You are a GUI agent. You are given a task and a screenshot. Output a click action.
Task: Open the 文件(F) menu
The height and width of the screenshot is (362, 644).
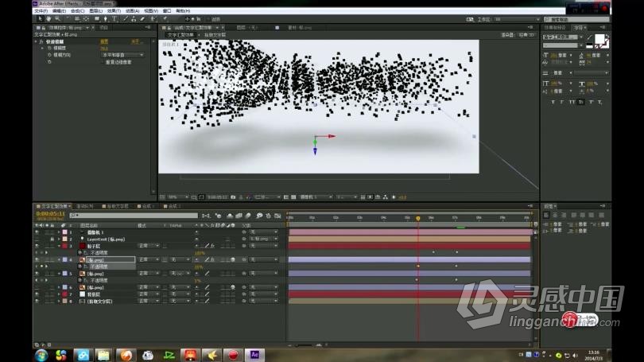point(41,10)
